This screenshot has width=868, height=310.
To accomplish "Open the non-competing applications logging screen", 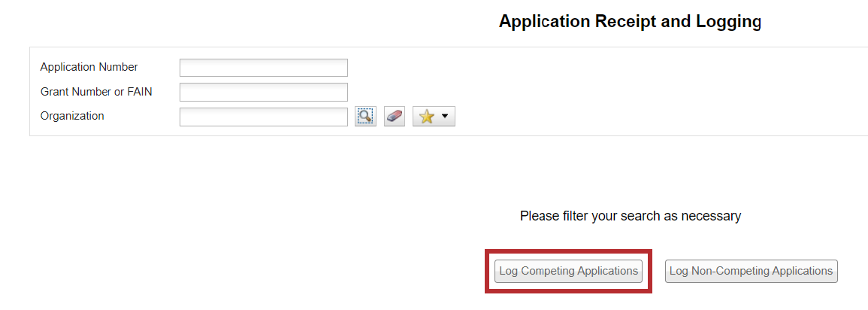I will click(x=751, y=271).
